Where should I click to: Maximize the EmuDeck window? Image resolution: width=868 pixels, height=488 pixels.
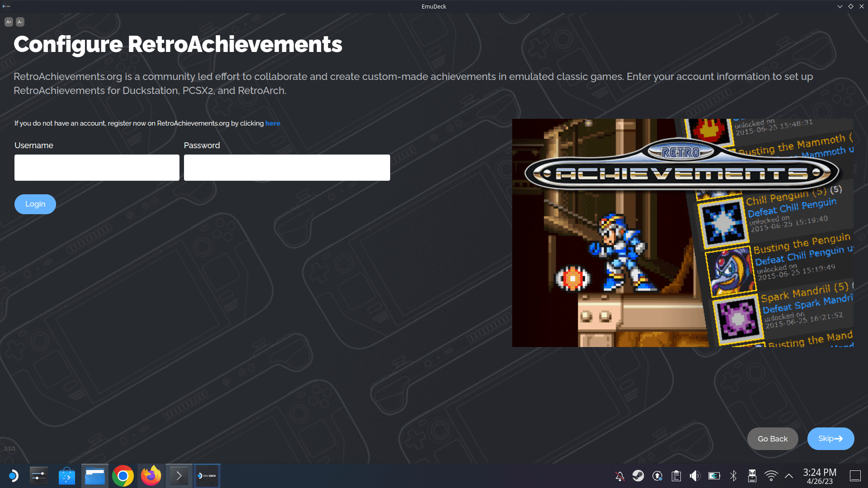(x=851, y=6)
